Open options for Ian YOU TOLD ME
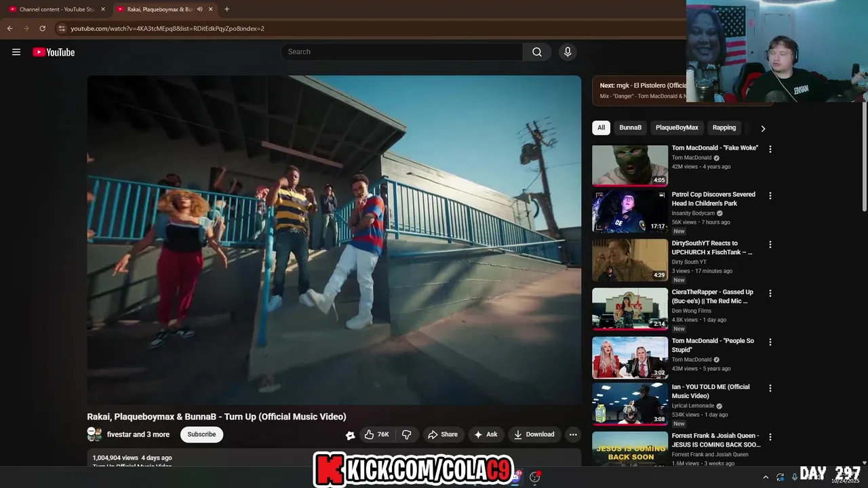The width and height of the screenshot is (868, 488). (770, 388)
